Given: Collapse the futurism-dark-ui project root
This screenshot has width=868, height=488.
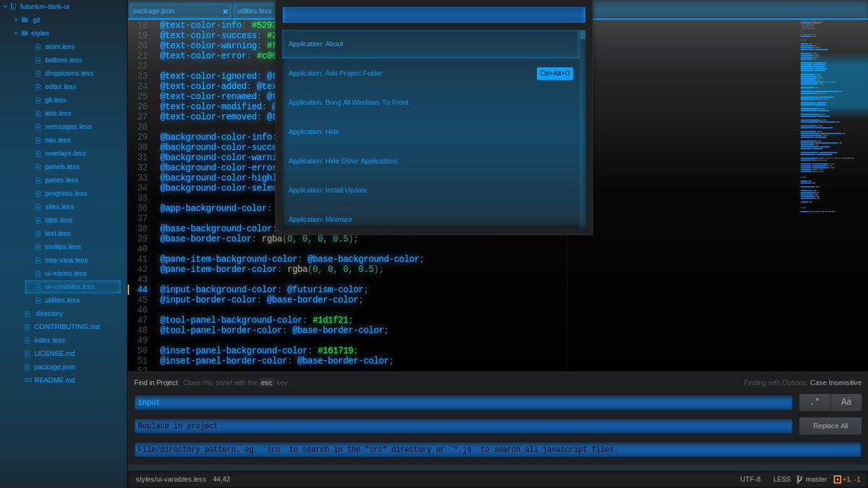Looking at the screenshot, I should [x=5, y=7].
